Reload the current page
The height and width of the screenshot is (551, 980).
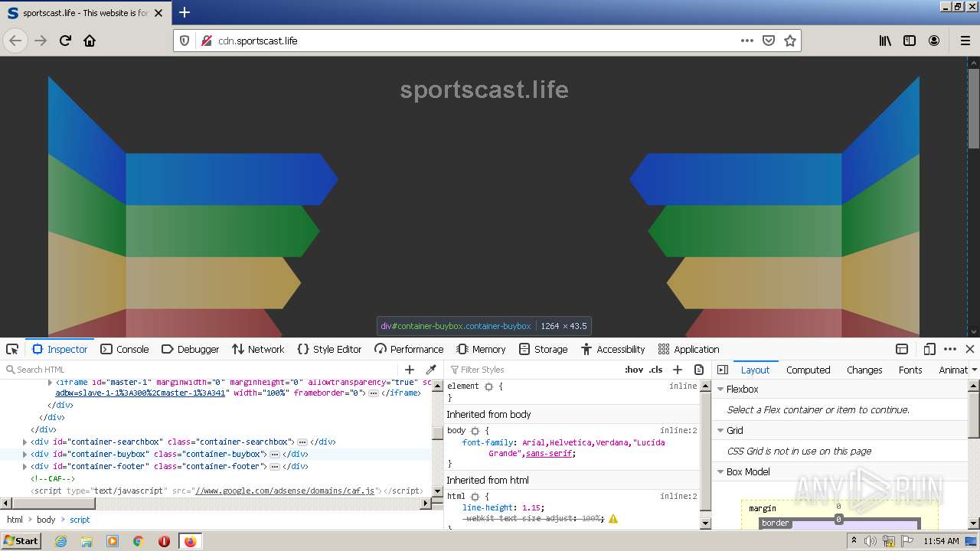(65, 41)
